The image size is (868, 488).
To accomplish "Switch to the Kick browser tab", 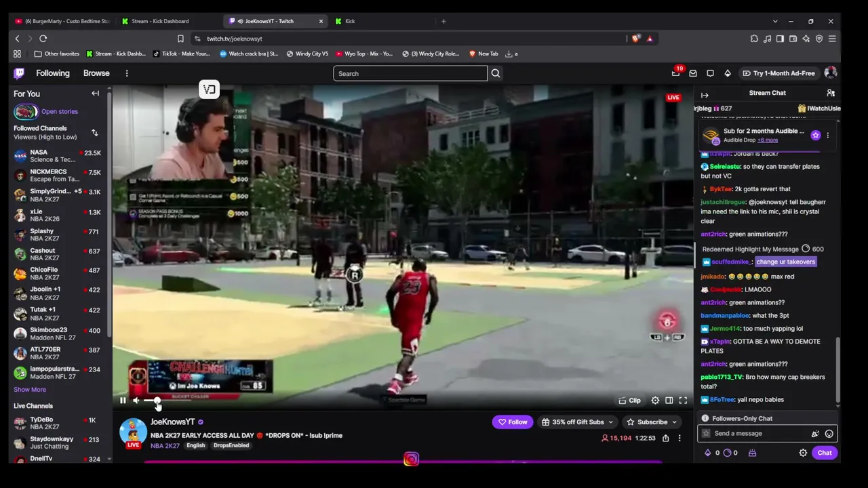I will pyautogui.click(x=380, y=21).
